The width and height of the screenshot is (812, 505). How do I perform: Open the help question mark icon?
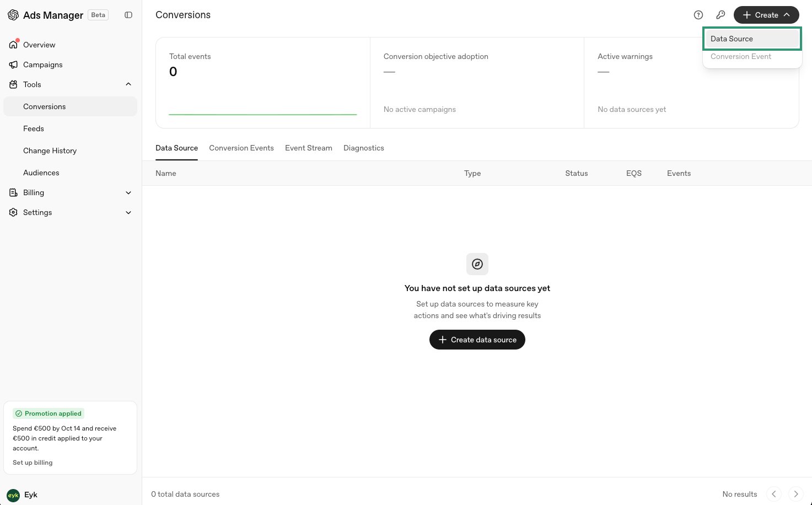tap(698, 15)
